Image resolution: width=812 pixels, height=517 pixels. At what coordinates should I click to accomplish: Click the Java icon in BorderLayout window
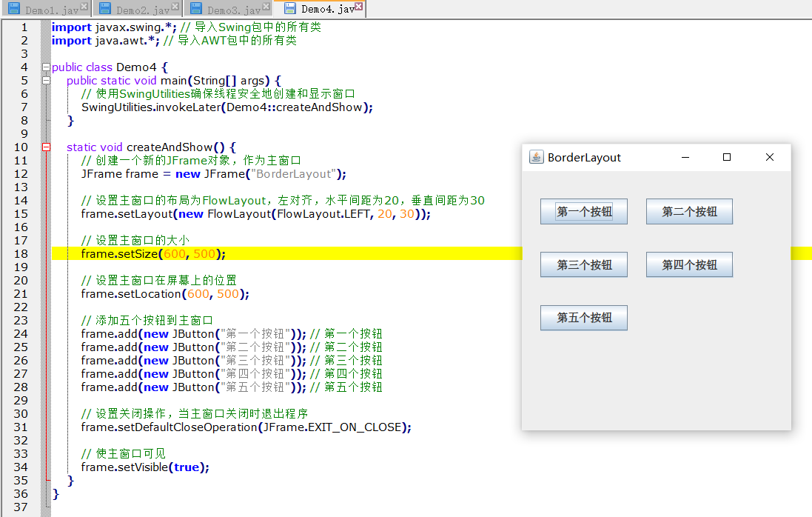[536, 157]
